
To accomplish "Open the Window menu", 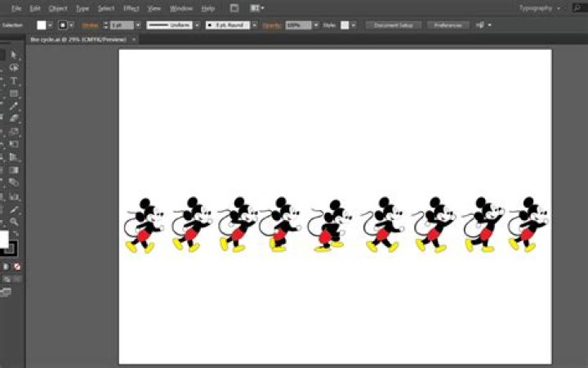I will point(181,8).
